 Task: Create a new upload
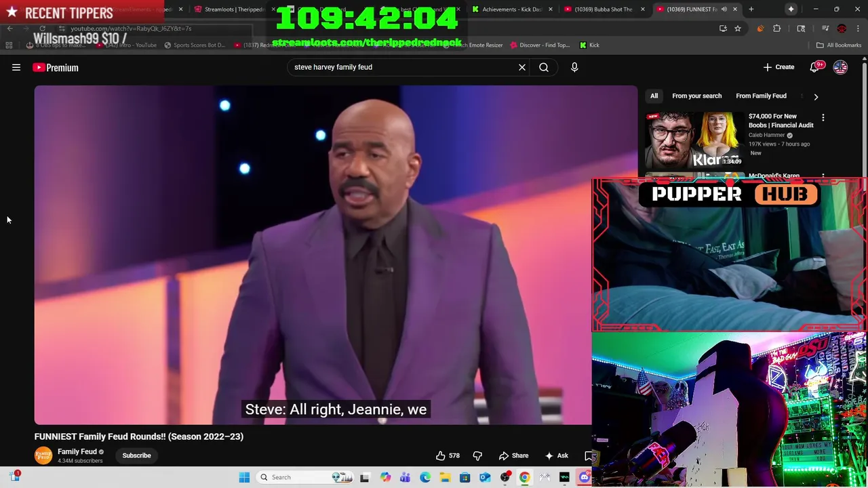point(778,67)
